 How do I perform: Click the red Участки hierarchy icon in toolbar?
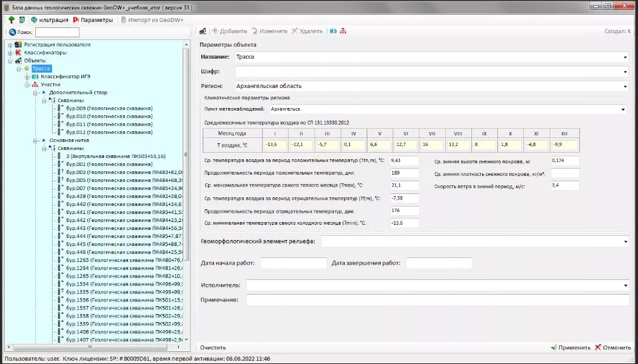[343, 31]
